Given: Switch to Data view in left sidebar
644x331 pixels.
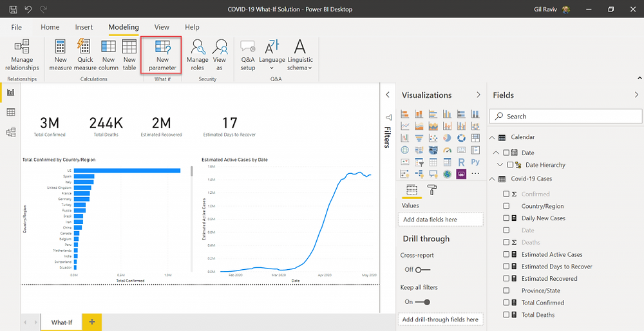Looking at the screenshot, I should tap(11, 112).
